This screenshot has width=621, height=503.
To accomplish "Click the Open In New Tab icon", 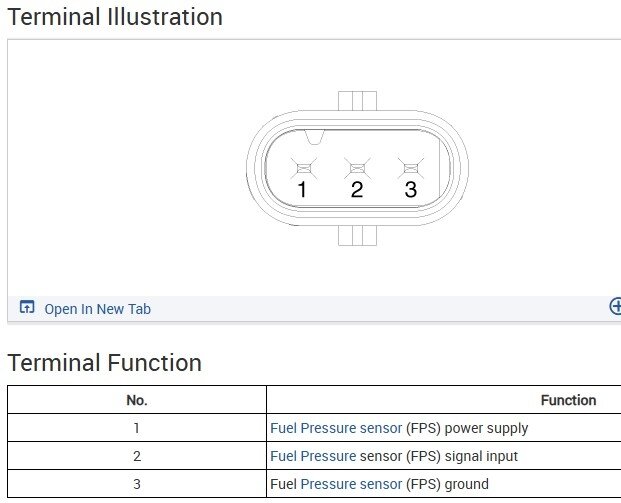I will pos(27,308).
